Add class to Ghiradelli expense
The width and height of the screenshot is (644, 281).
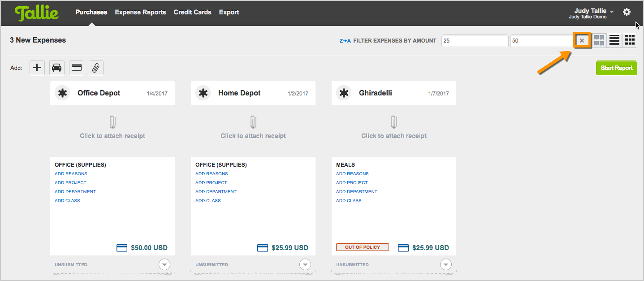[349, 201]
